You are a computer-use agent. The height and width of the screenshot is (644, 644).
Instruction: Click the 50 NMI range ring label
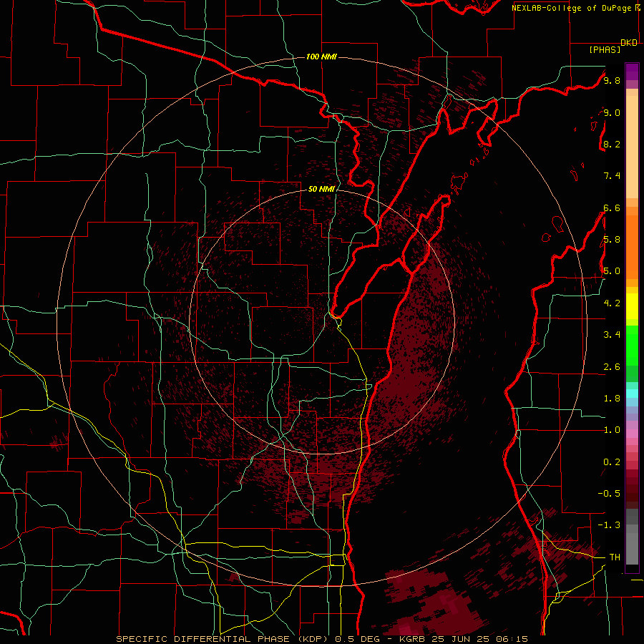(321, 189)
